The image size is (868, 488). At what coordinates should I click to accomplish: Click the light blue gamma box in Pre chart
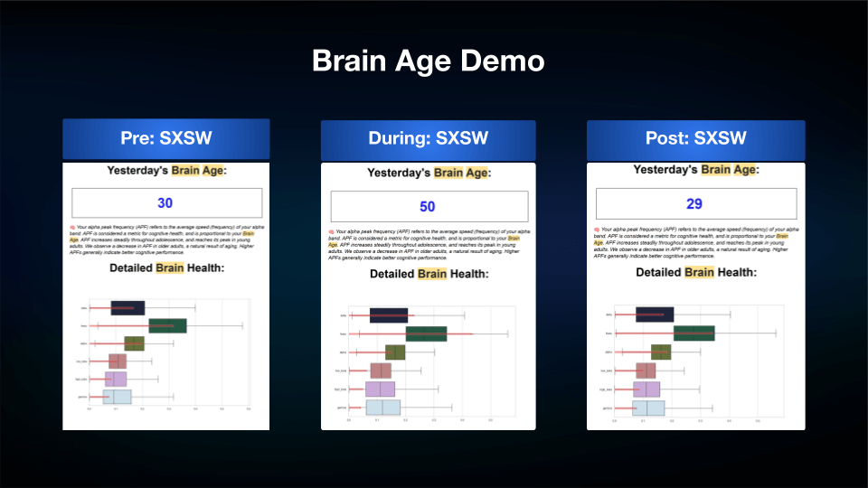click(x=118, y=397)
